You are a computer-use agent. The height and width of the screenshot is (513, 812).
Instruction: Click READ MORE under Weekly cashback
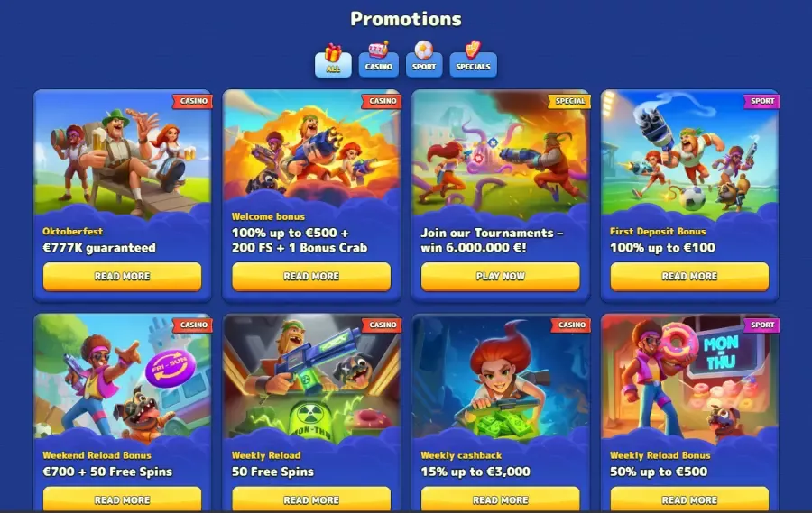[x=500, y=499]
